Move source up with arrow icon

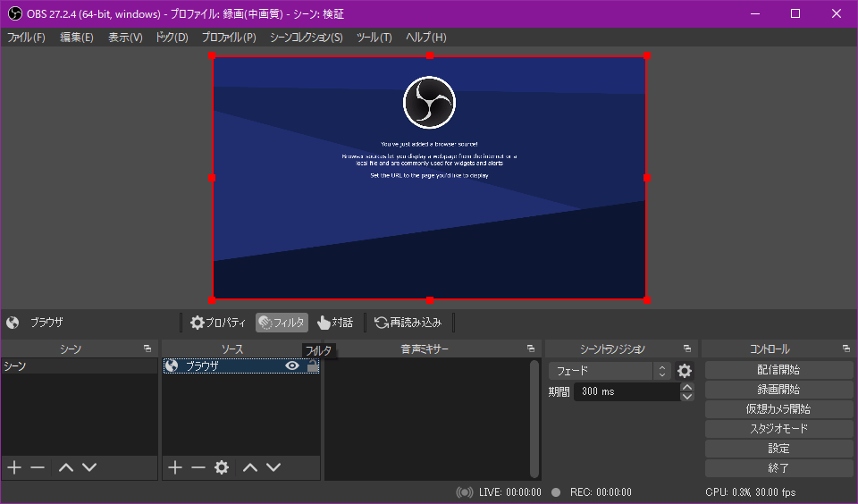(x=250, y=467)
